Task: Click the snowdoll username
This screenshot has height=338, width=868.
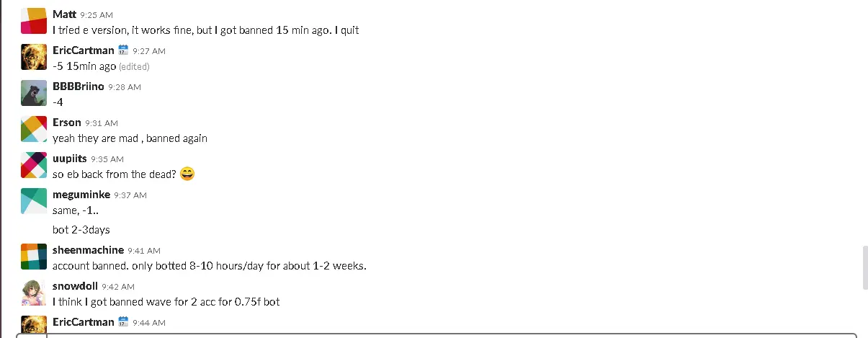Action: coord(75,286)
